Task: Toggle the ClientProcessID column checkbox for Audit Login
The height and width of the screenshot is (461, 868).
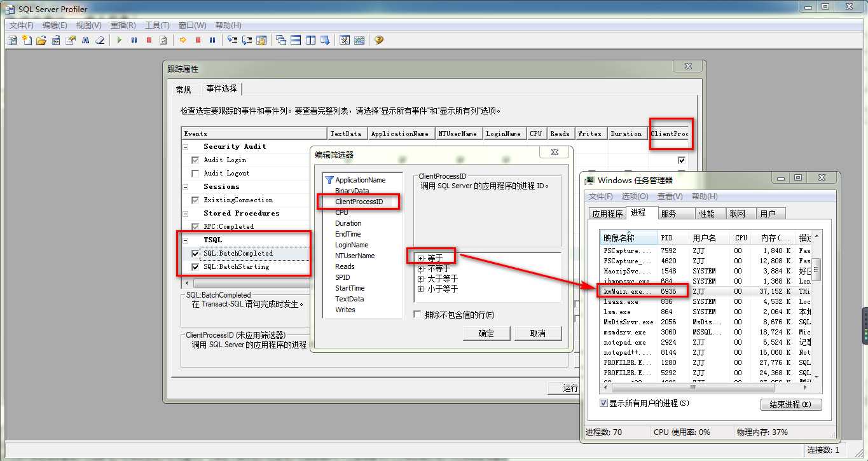Action: coord(682,160)
